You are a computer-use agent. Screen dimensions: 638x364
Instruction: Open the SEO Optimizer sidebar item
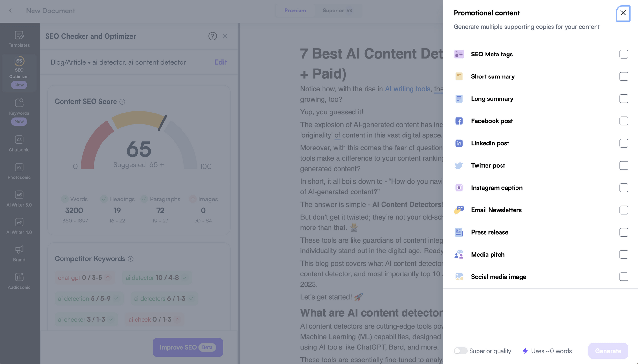[x=19, y=73]
